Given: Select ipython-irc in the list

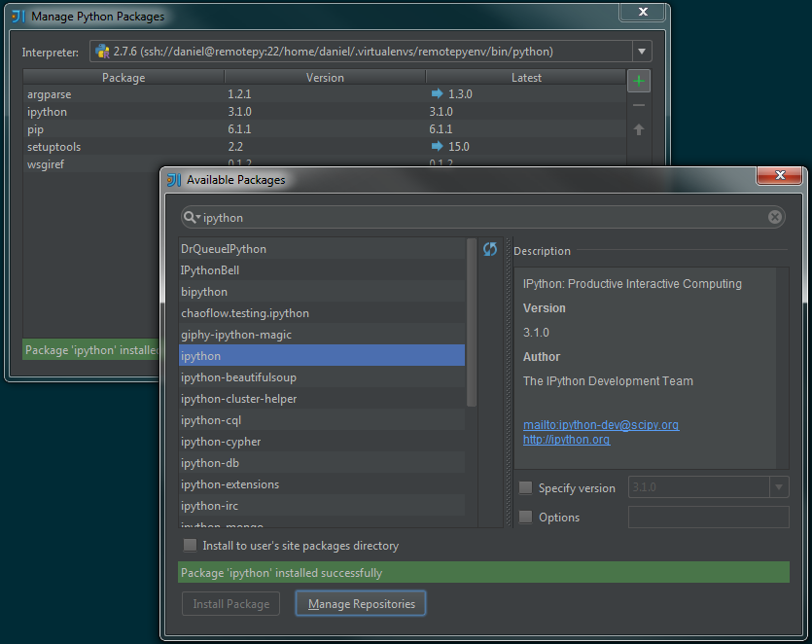Looking at the screenshot, I should click(322, 506).
